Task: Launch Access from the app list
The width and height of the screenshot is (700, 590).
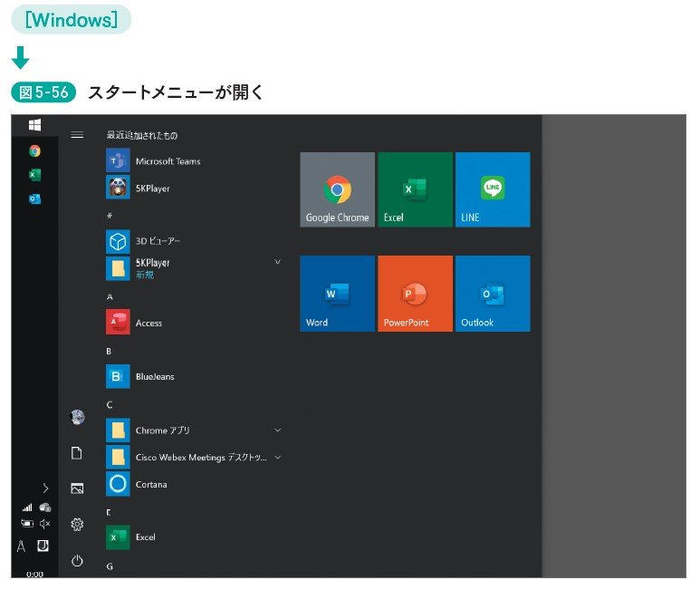Action: click(x=194, y=322)
